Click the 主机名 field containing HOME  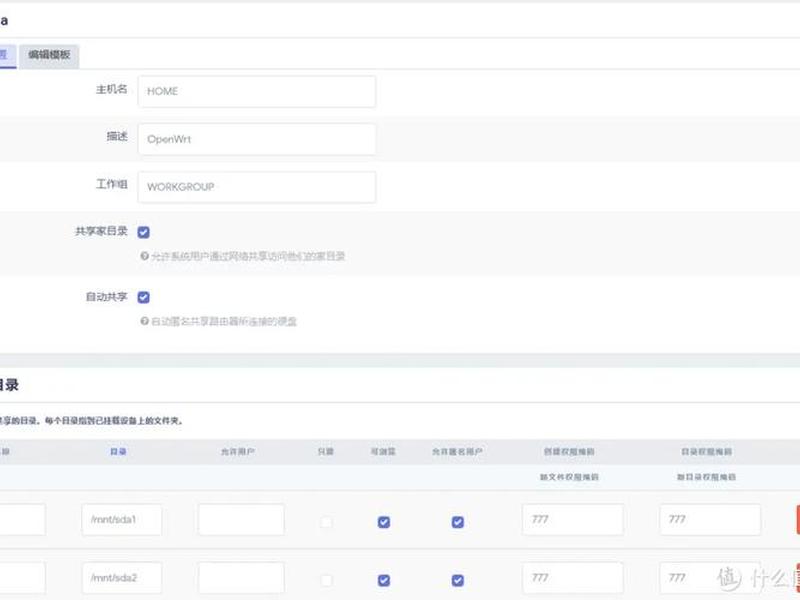pyautogui.click(x=257, y=91)
